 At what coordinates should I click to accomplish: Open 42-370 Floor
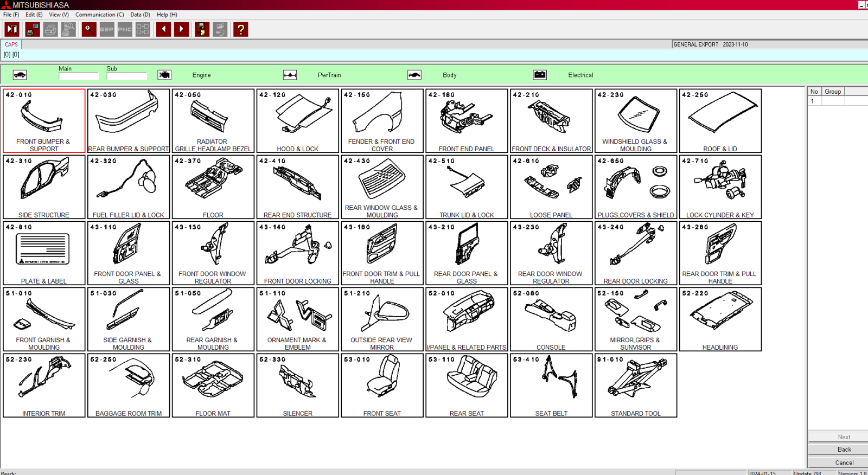[213, 187]
